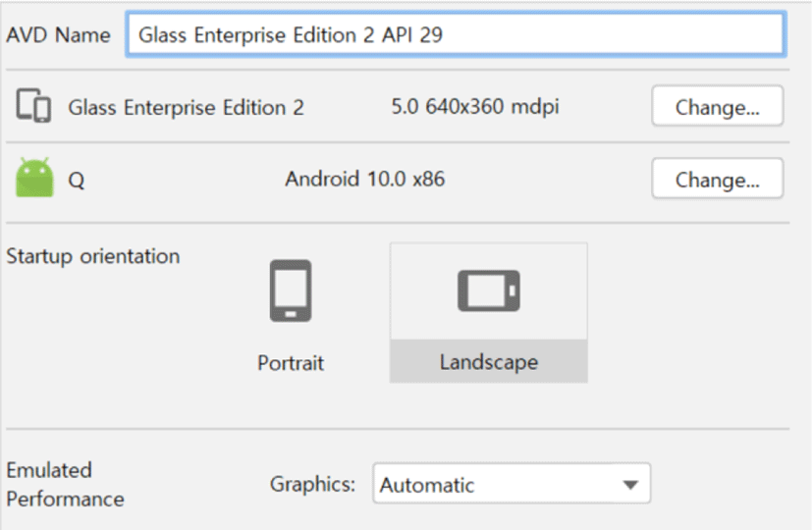Select Portrait startup orientation icon
The width and height of the screenshot is (812, 530).
pos(291,291)
